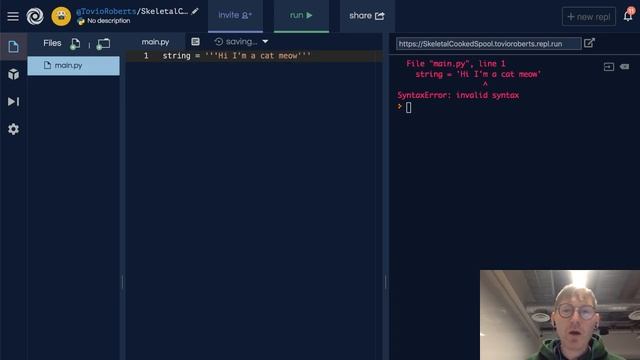This screenshot has width=640, height=360.
Task: Click the webcam video overlay
Action: (560, 315)
